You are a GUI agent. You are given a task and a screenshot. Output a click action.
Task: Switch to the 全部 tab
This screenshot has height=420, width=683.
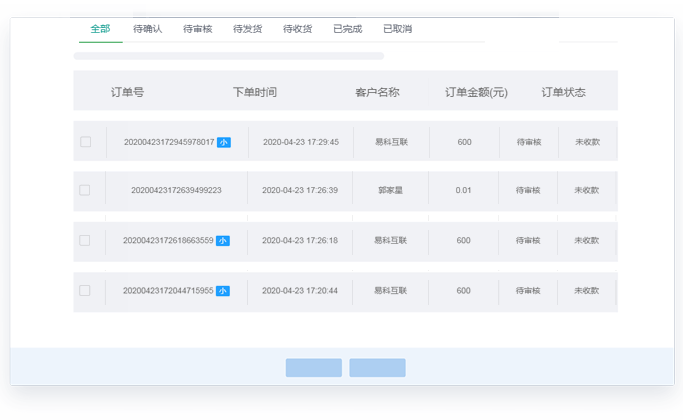(x=100, y=29)
